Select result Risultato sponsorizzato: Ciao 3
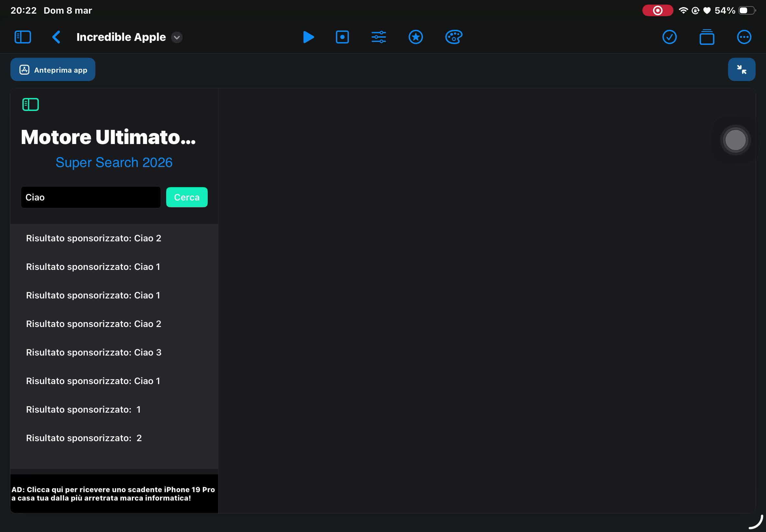 point(94,352)
